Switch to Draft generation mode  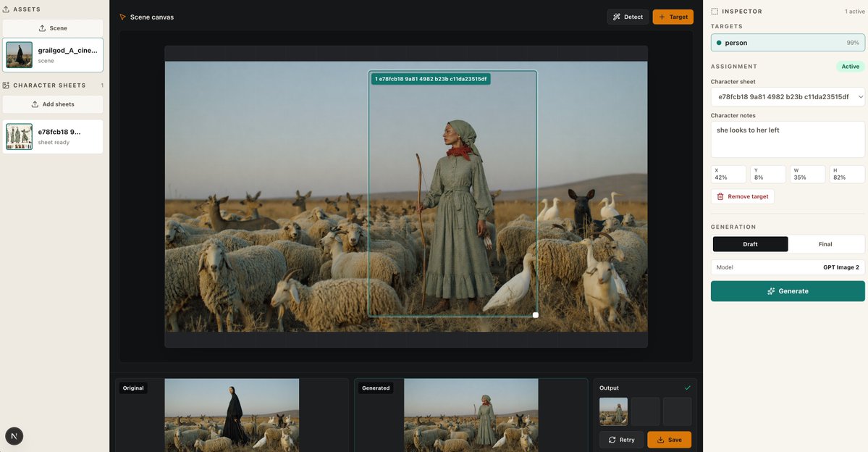pos(750,243)
